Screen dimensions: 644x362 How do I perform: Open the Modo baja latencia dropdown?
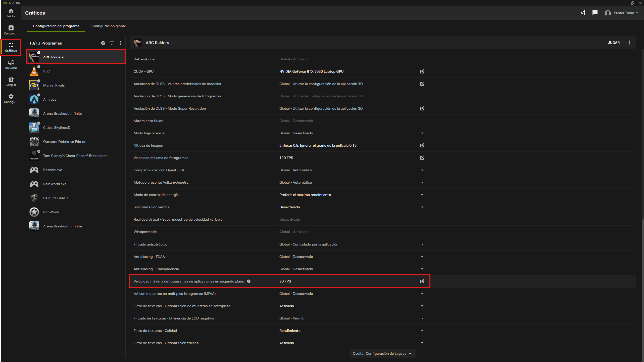(422, 133)
